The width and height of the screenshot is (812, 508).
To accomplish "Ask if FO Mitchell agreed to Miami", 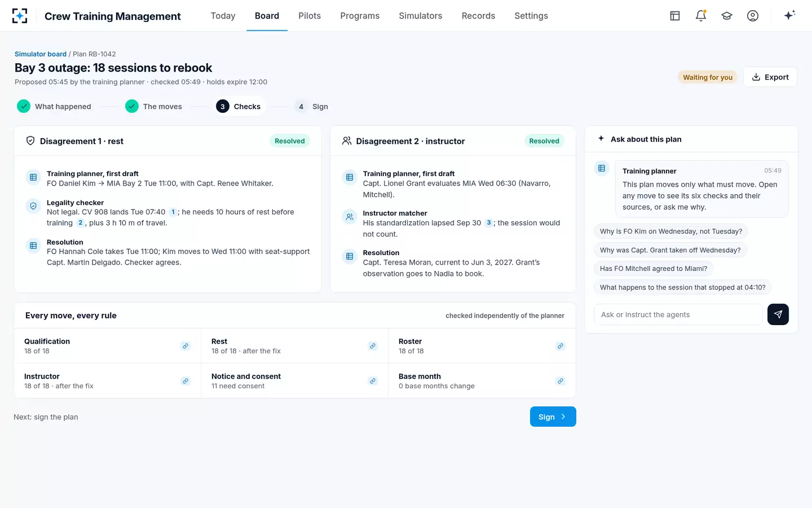I will (654, 269).
